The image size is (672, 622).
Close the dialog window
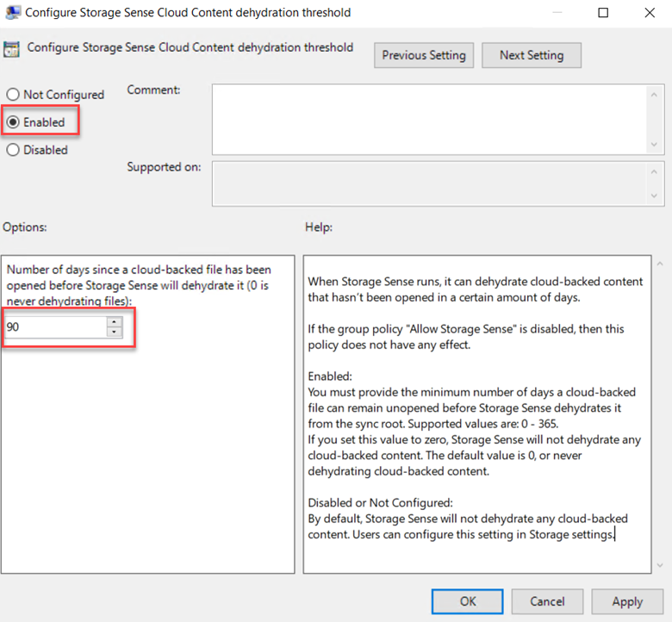point(650,13)
